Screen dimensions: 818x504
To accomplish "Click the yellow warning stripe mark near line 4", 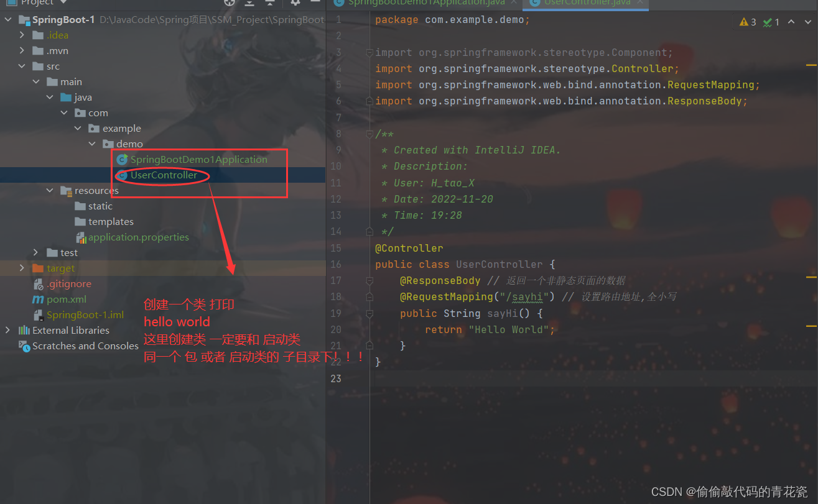I will click(x=811, y=65).
